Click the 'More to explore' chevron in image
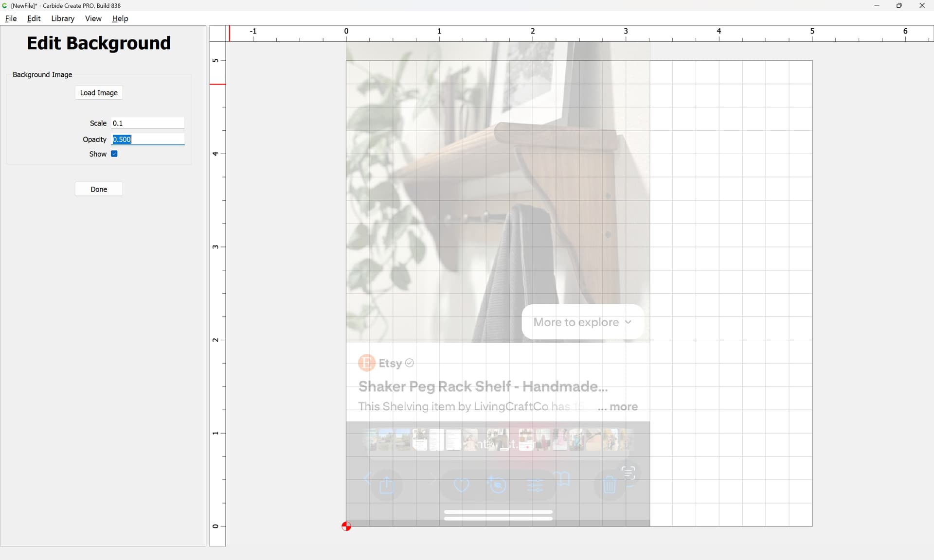This screenshot has width=934, height=560. point(628,322)
